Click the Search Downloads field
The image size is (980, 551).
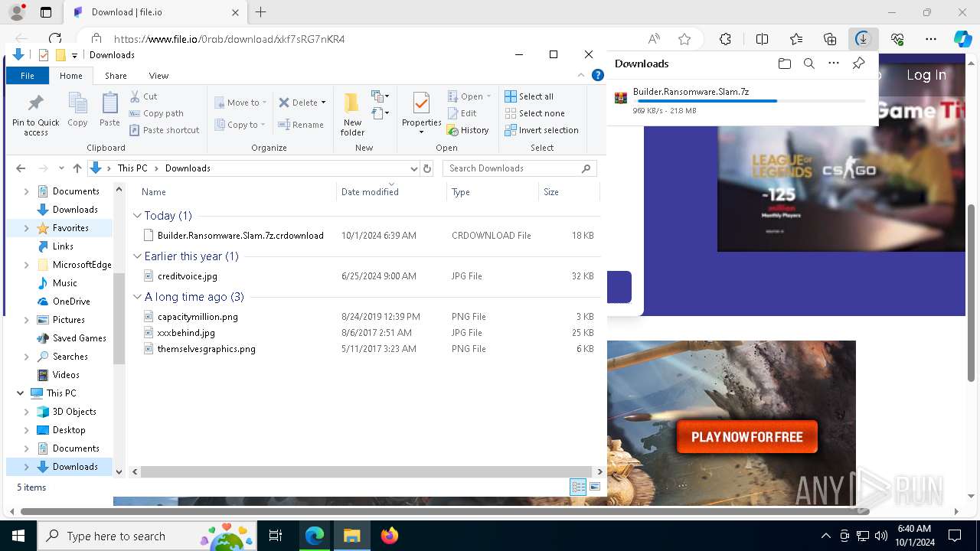click(x=521, y=168)
